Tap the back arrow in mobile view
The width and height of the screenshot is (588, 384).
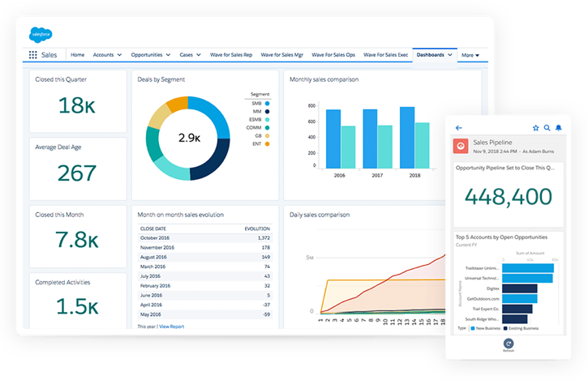[x=459, y=128]
